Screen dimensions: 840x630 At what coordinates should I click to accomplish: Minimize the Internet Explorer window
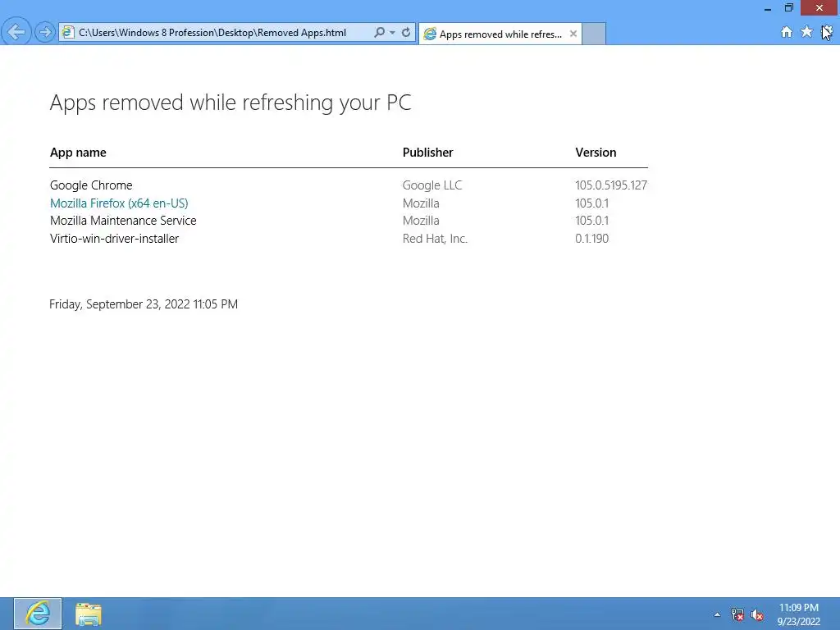[x=768, y=8]
